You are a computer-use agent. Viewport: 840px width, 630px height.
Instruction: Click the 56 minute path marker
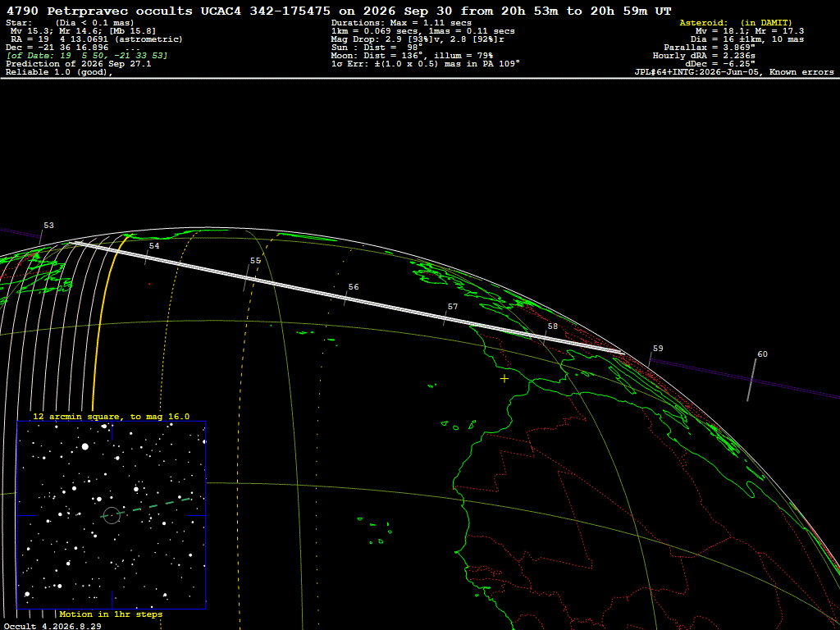click(x=354, y=287)
